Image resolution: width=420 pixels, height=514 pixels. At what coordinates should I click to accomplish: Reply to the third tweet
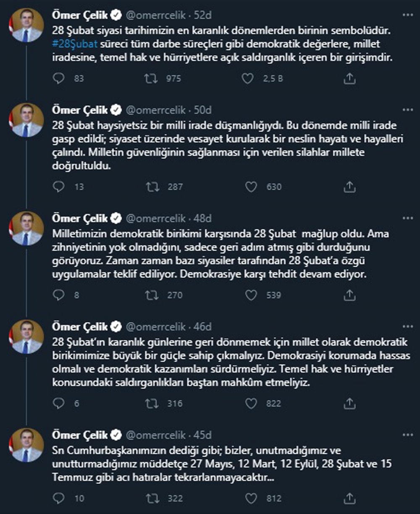coord(58,295)
